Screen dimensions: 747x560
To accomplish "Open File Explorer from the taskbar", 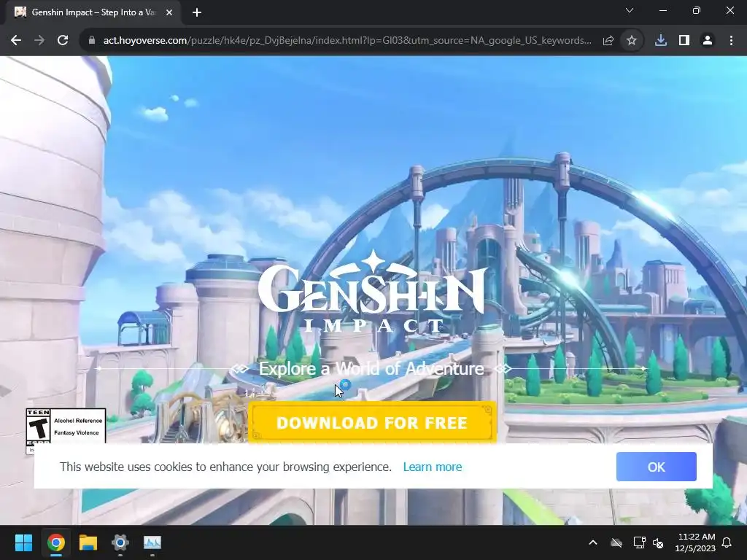I will tap(88, 542).
